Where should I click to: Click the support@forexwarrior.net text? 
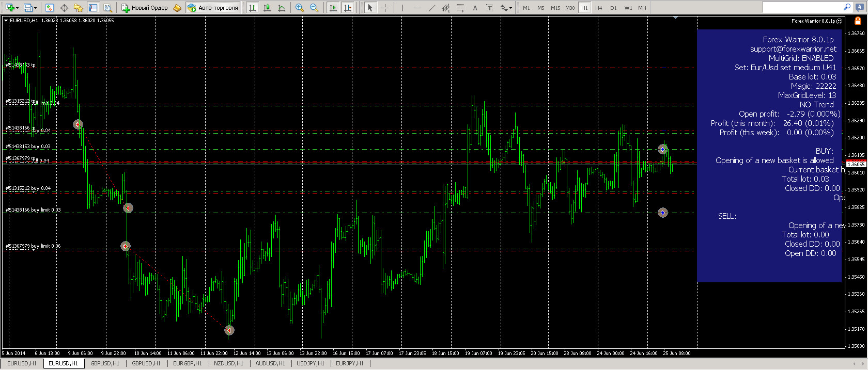(793, 49)
